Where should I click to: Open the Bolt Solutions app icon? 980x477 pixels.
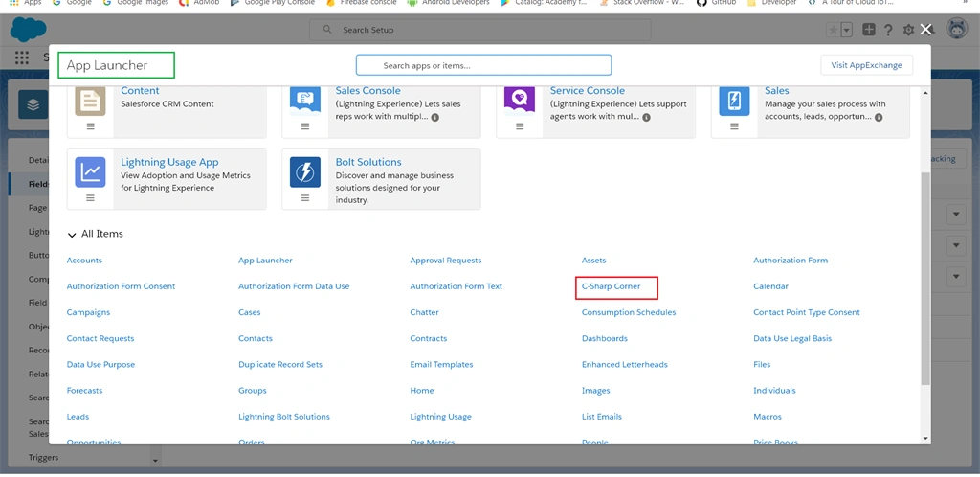305,172
